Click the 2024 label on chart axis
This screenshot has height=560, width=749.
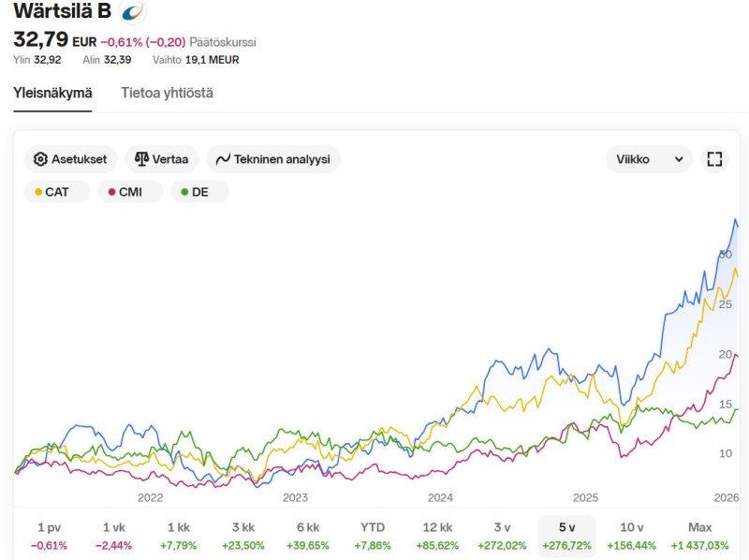(x=440, y=497)
